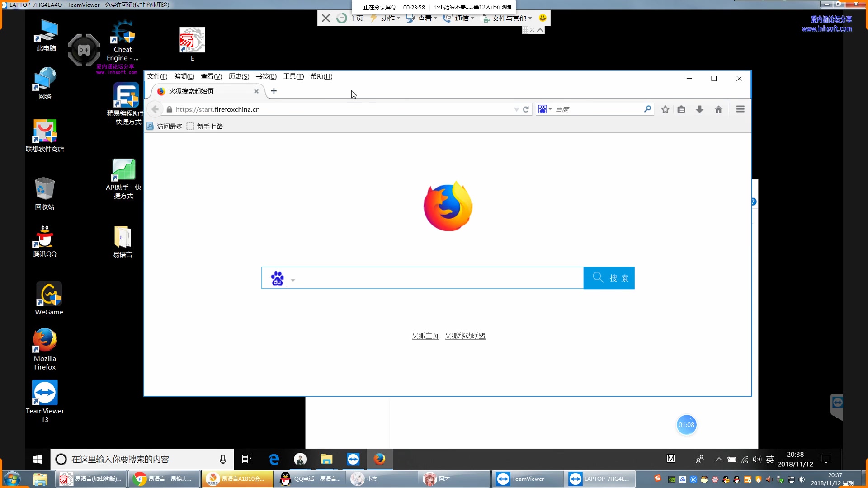The image size is (868, 488).
Task: Select 此电脑 desktop icon
Action: click(46, 35)
